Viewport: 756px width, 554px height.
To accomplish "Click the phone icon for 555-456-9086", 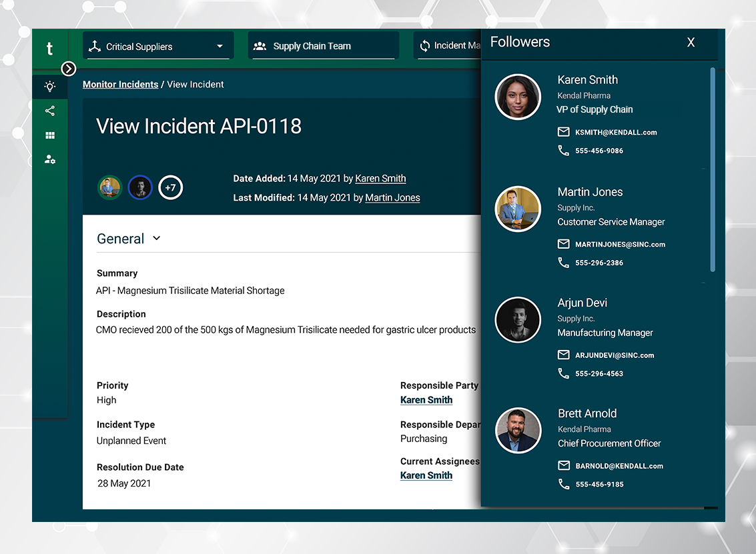I will pyautogui.click(x=564, y=150).
